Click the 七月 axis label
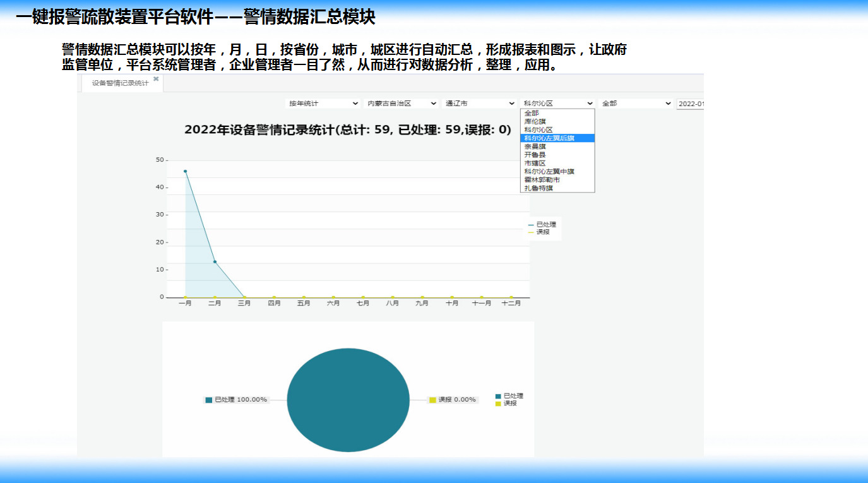The width and height of the screenshot is (868, 483). pyautogui.click(x=363, y=303)
